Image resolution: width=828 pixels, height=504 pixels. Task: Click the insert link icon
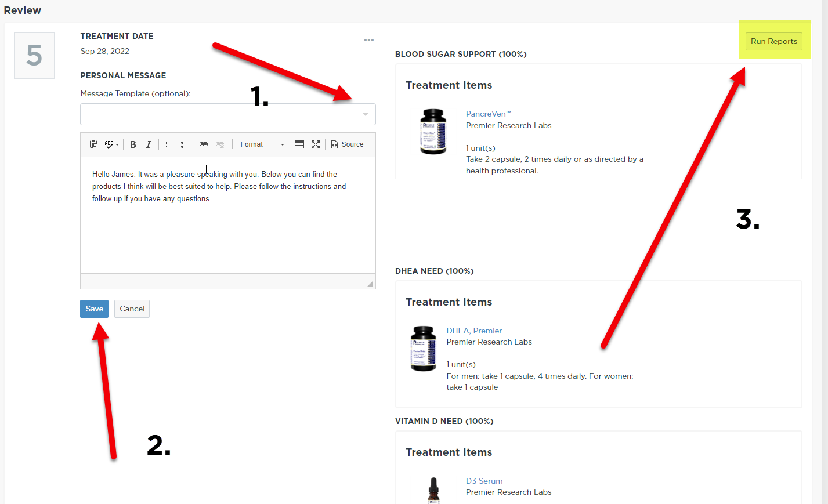[204, 144]
